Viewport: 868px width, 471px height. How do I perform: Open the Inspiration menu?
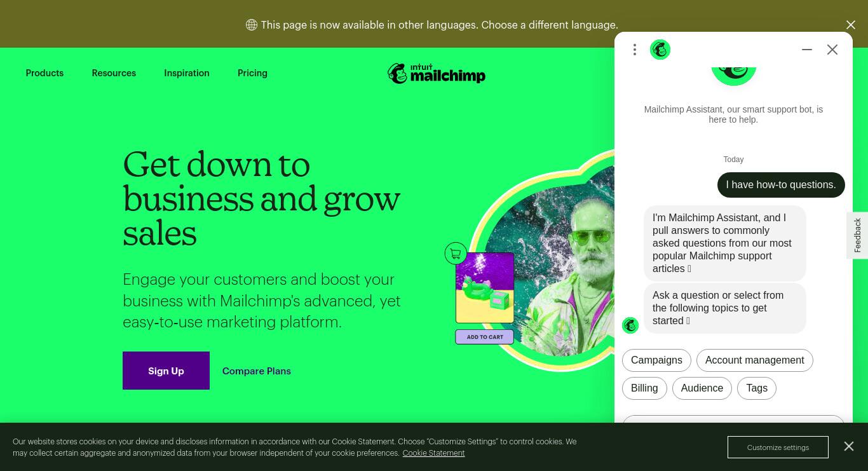click(187, 73)
